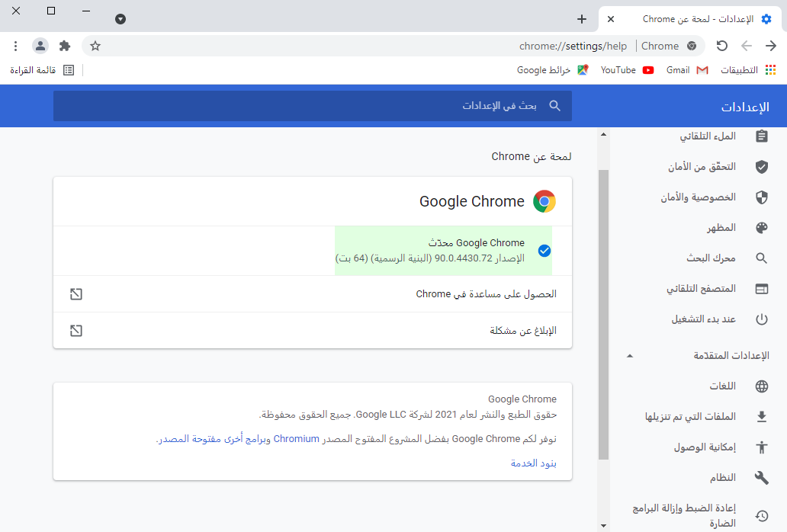Click the sidebar vertical scrollbar thumb
This screenshot has height=532, width=787.
click(603, 315)
